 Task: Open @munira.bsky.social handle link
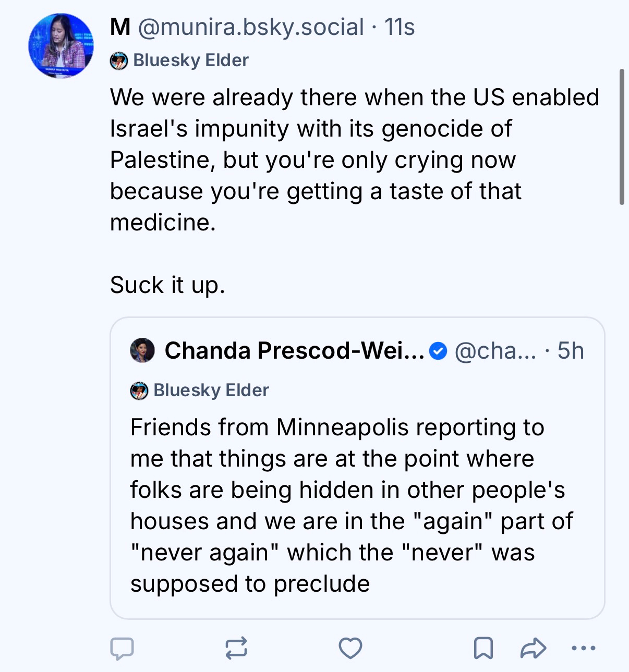[251, 27]
